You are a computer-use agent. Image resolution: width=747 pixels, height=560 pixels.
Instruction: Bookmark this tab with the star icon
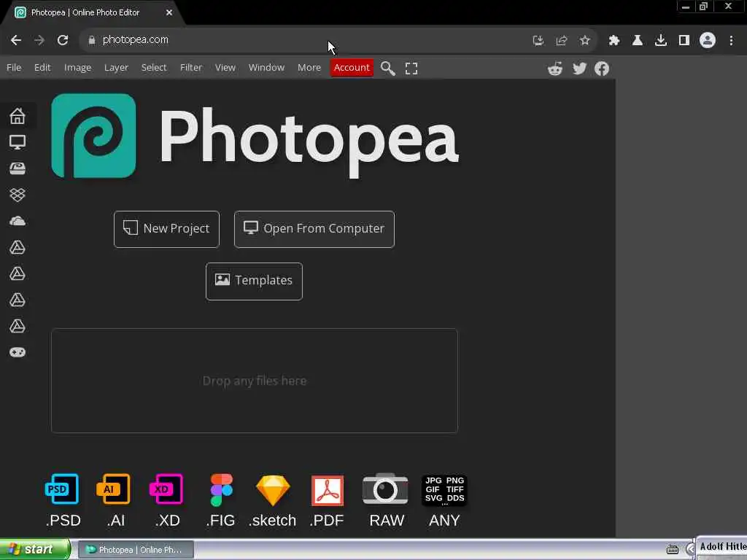click(x=584, y=41)
